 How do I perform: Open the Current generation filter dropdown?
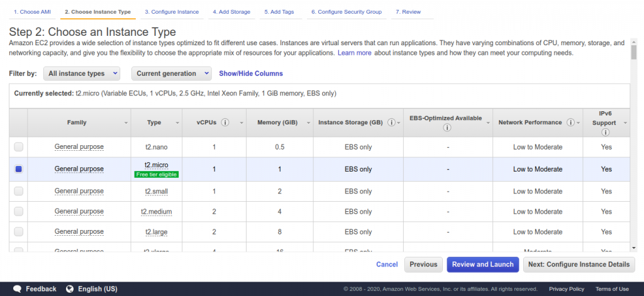click(171, 74)
